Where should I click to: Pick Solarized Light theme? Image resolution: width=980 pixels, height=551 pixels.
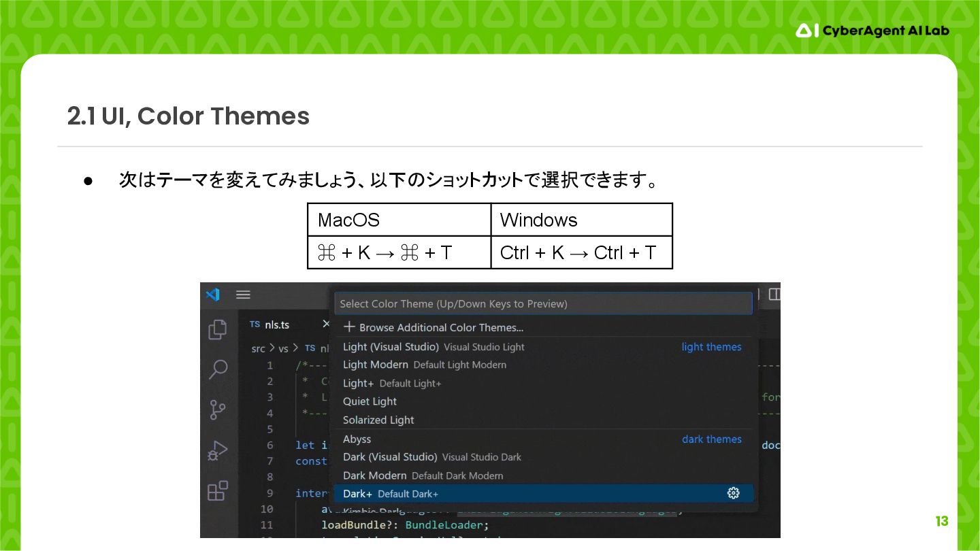(543, 420)
